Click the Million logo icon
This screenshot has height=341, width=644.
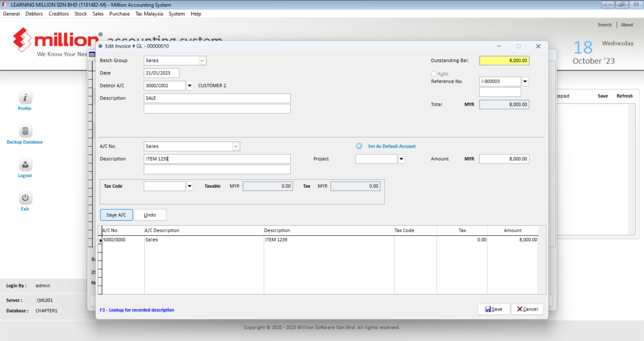tap(22, 40)
